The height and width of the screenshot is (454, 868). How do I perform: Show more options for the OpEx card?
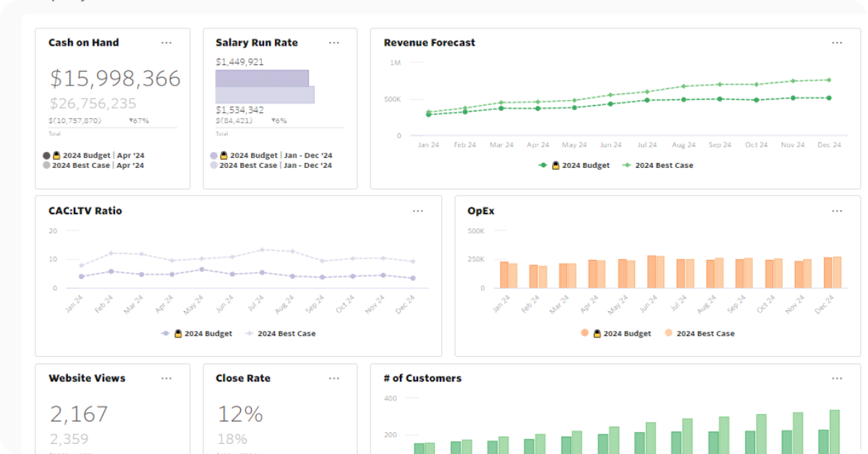[836, 211]
